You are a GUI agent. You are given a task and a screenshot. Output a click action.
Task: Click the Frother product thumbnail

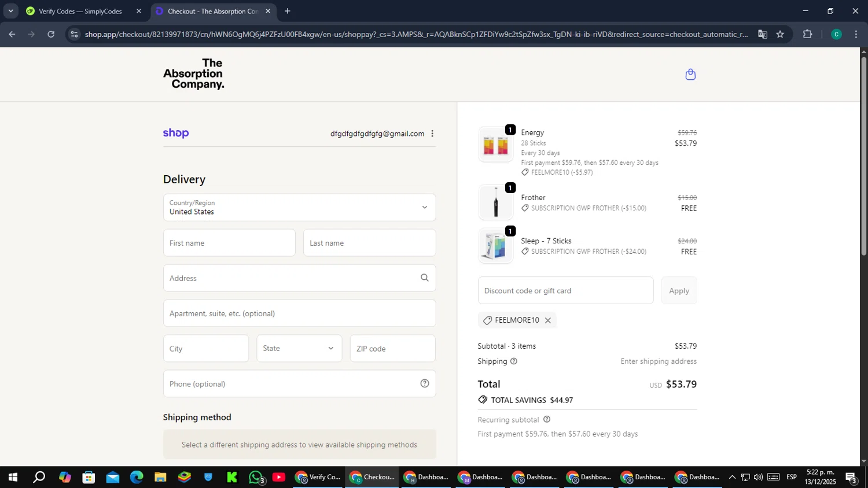point(495,202)
